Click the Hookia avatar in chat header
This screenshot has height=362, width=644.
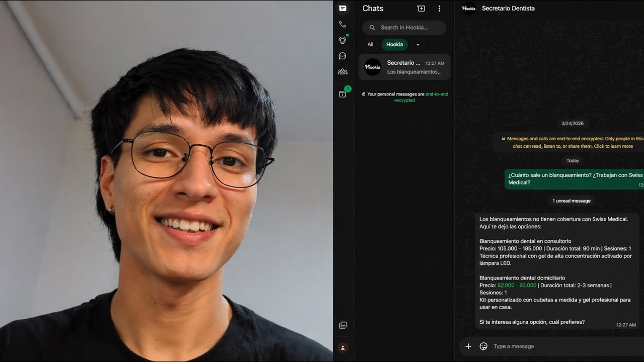[x=468, y=8]
